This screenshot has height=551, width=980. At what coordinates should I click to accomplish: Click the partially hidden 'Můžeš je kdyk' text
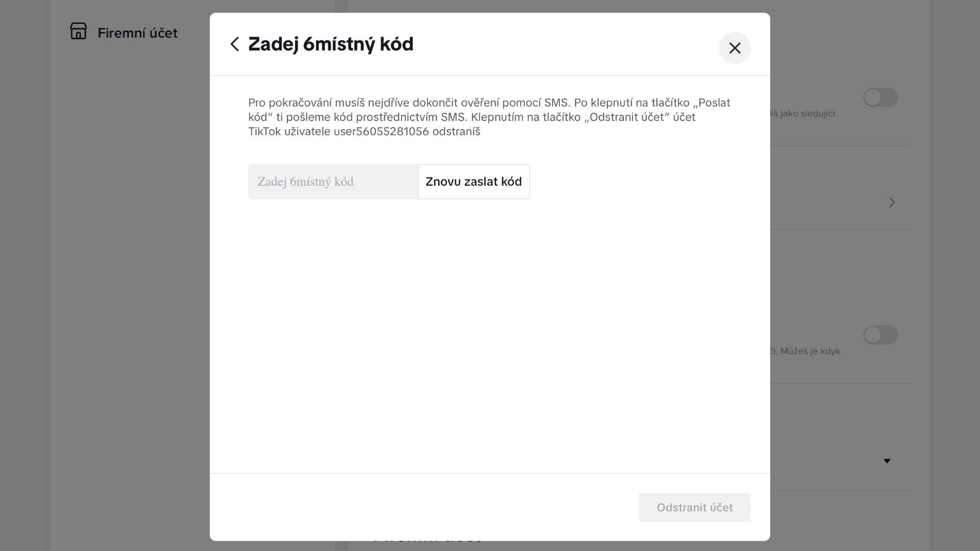(x=805, y=351)
